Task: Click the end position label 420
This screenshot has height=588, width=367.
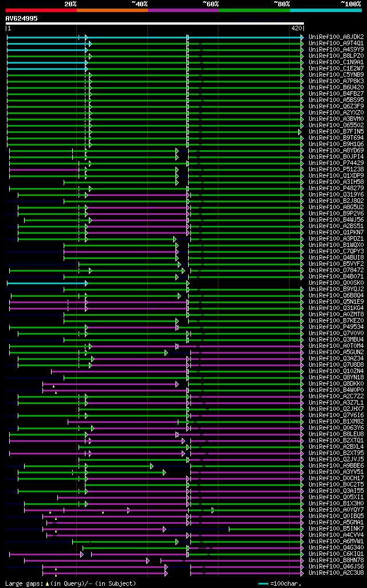Action: tap(296, 28)
